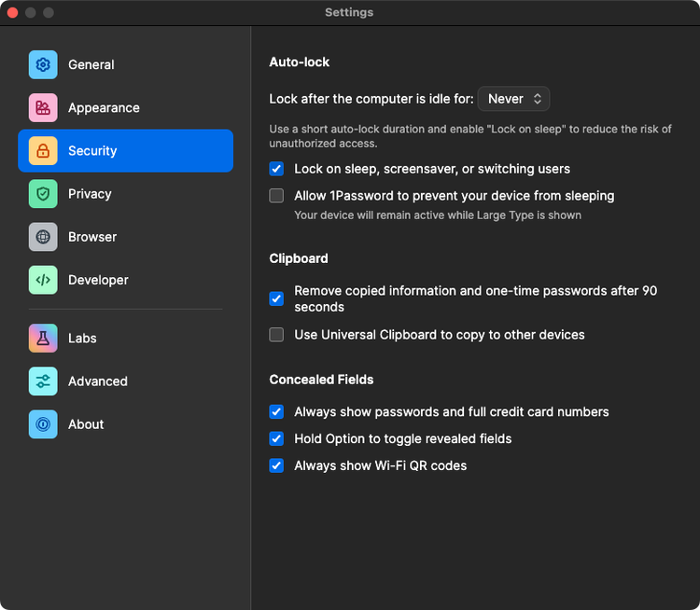Toggle Hold Option to toggle revealed fields
The image size is (700, 610).
[276, 438]
